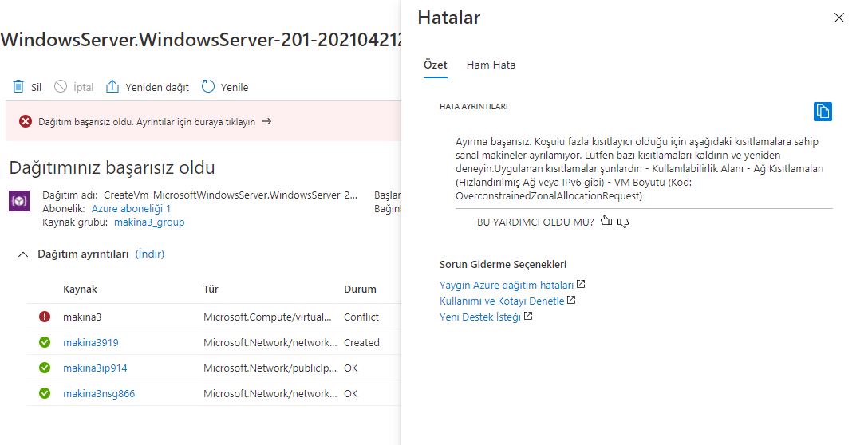Click the green check icon for makina3nsg866

pyautogui.click(x=45, y=393)
